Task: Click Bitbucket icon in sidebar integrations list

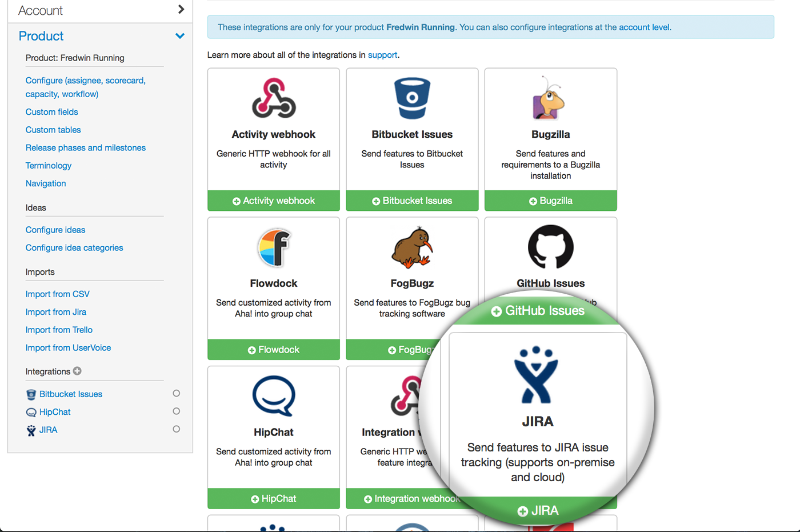Action: [31, 394]
